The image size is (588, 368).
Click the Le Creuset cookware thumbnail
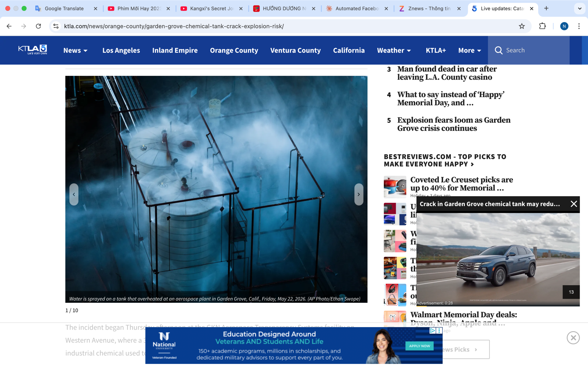pos(395,187)
